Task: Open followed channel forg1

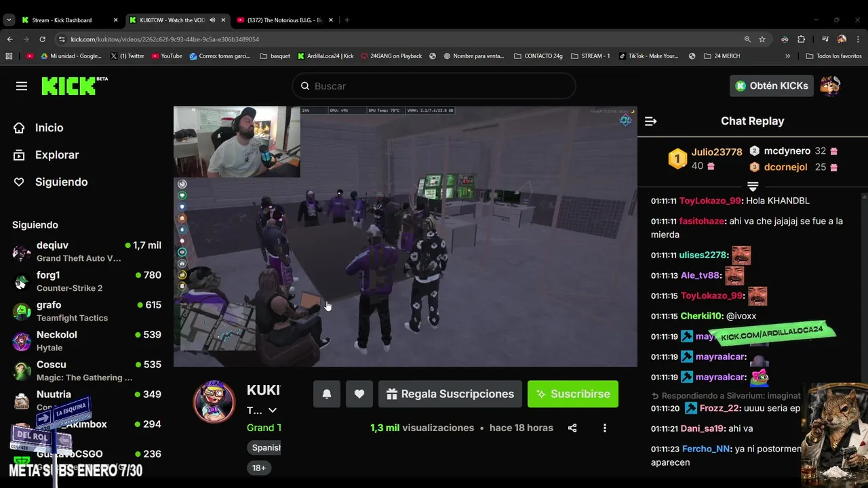Action: pos(87,281)
